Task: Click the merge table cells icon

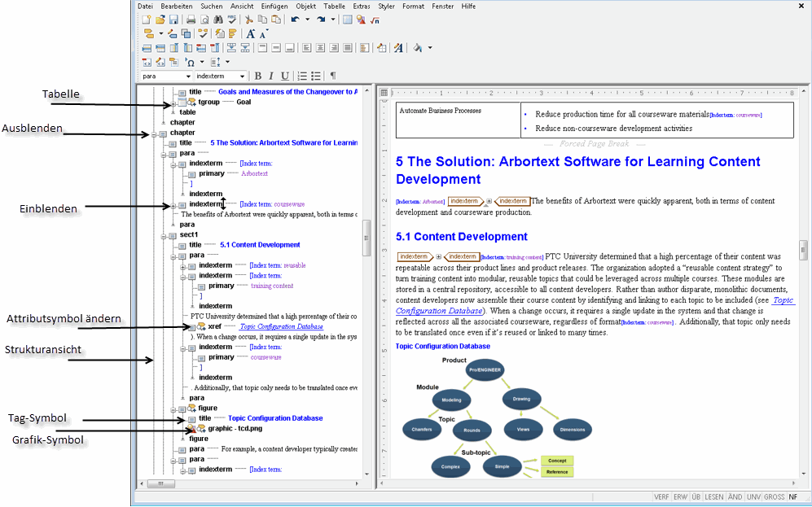Action: 231,48
